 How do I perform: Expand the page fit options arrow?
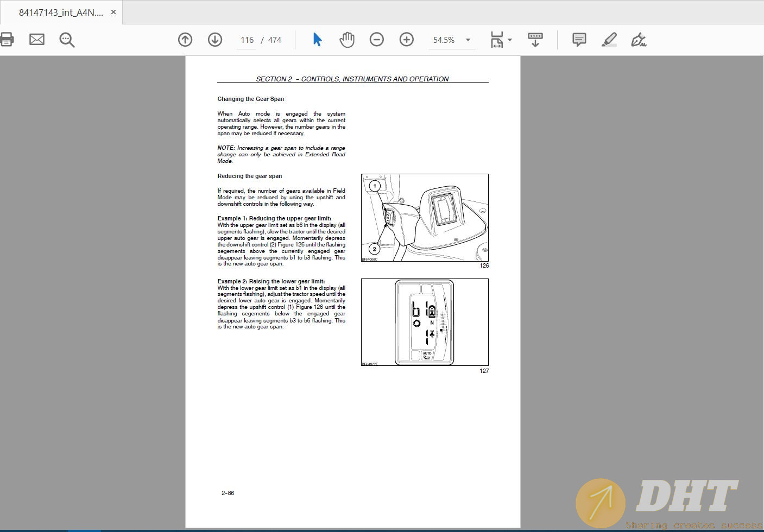point(509,40)
